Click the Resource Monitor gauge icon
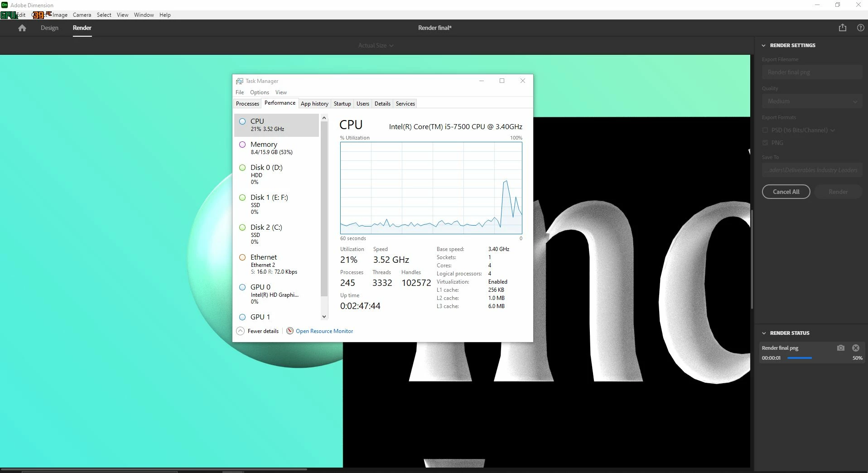 (x=290, y=331)
